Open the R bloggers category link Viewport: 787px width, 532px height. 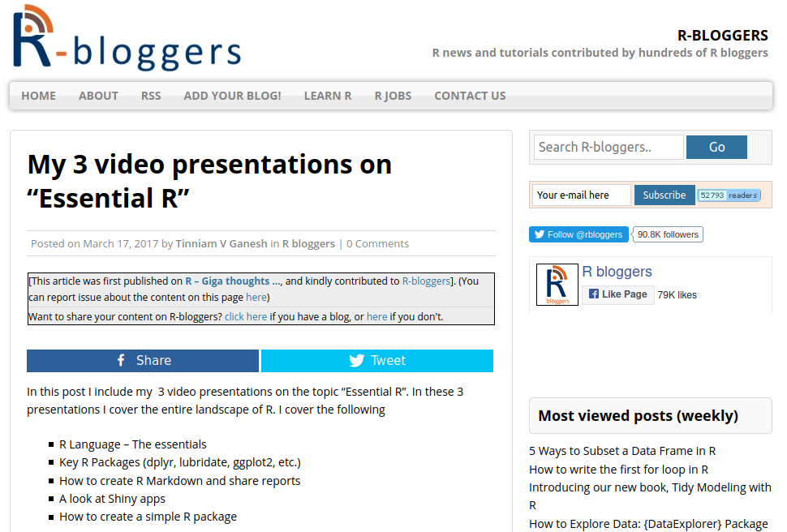coord(308,243)
